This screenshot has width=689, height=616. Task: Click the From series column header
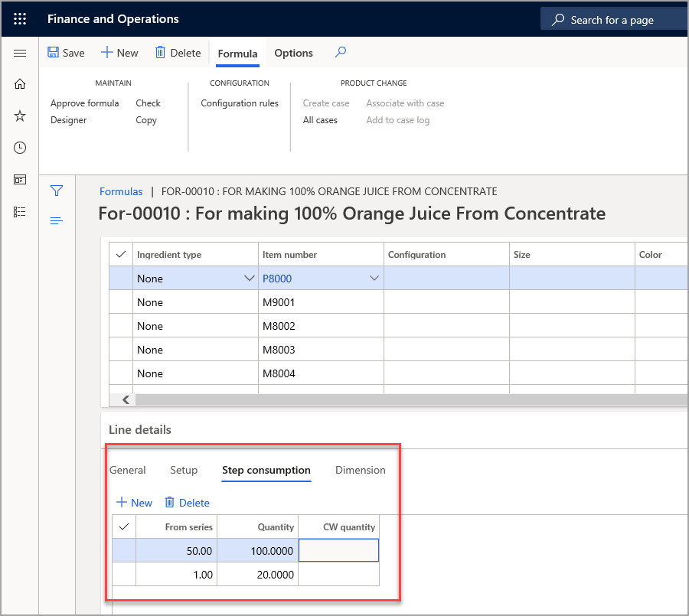177,526
